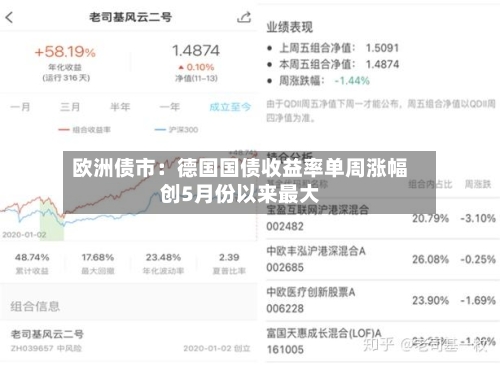
Task: Select the 三月 time range tab
Action: [70, 107]
